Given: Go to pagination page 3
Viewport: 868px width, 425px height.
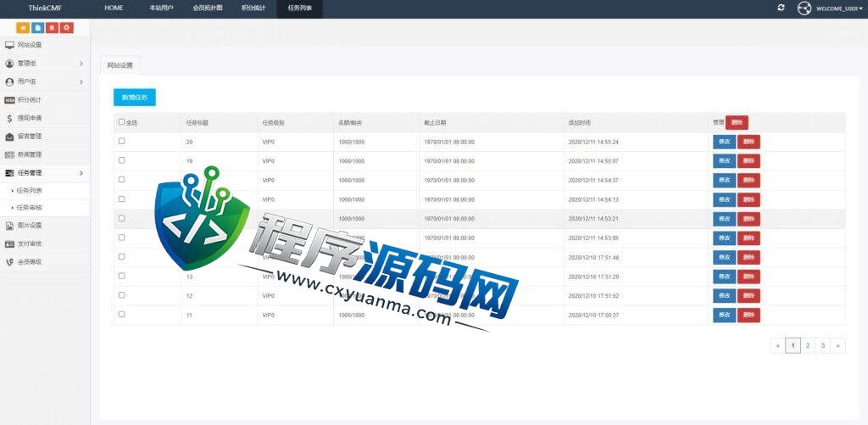Looking at the screenshot, I should click(x=823, y=346).
